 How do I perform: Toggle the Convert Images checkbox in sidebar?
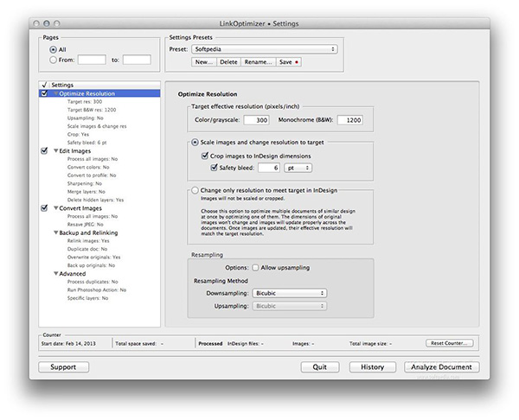44,208
